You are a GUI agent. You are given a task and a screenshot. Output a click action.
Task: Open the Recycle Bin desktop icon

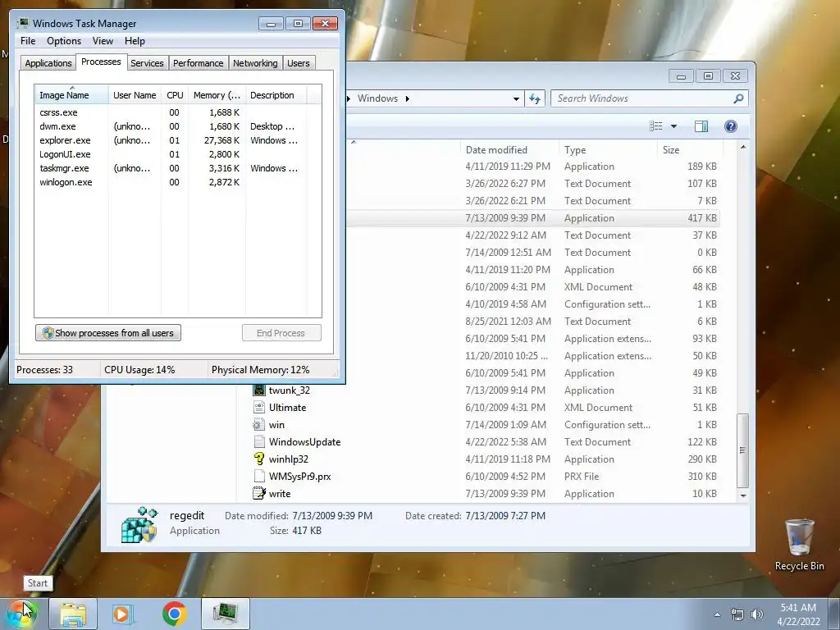pos(799,546)
